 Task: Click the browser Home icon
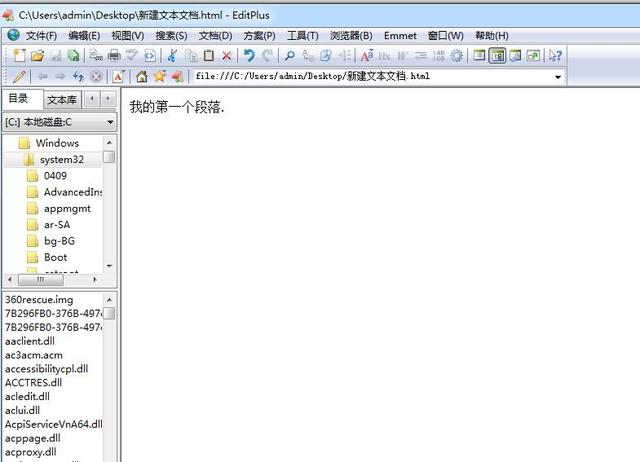click(x=142, y=76)
